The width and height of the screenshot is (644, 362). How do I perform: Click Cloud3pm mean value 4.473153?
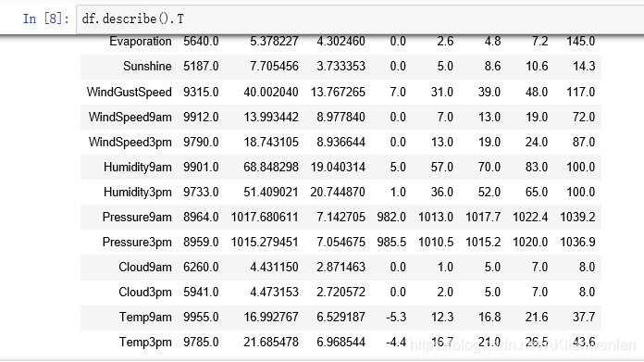[275, 293]
